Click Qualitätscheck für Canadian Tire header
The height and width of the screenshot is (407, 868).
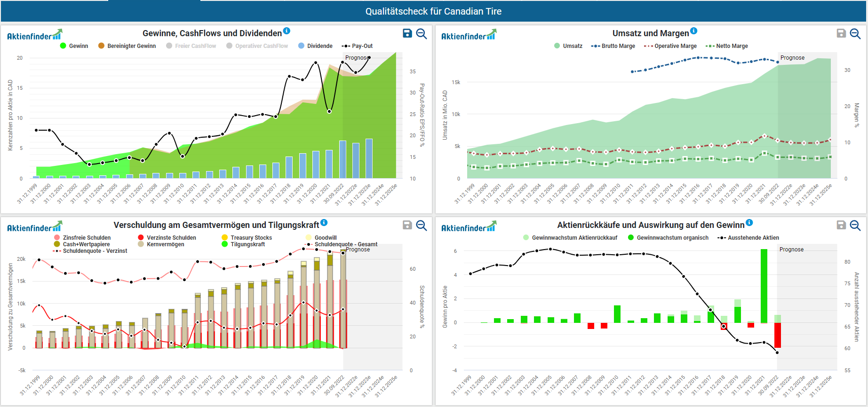pyautogui.click(x=433, y=11)
